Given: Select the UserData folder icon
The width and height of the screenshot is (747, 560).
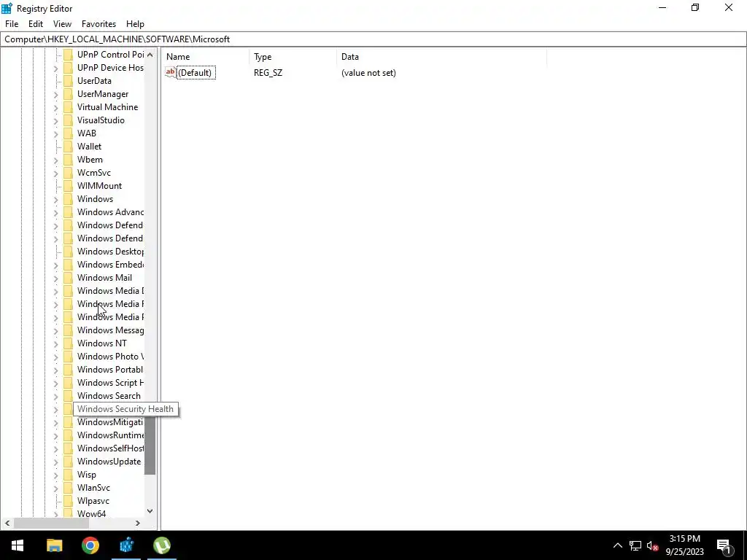Looking at the screenshot, I should click(x=68, y=80).
